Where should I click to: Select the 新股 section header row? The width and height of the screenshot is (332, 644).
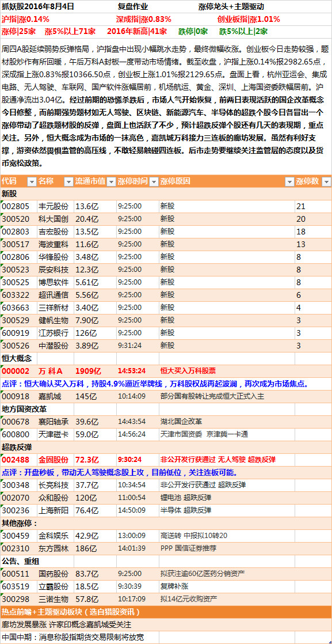coord(166,194)
